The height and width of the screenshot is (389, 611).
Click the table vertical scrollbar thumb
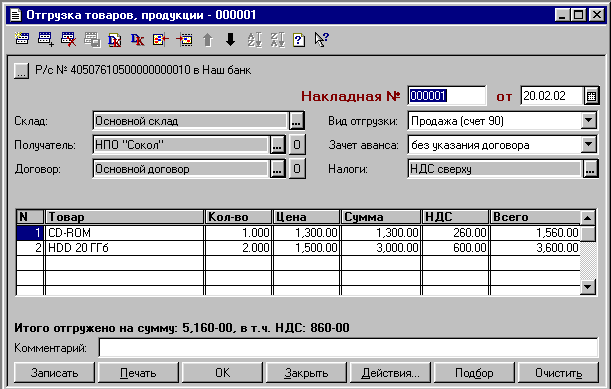[x=588, y=233]
